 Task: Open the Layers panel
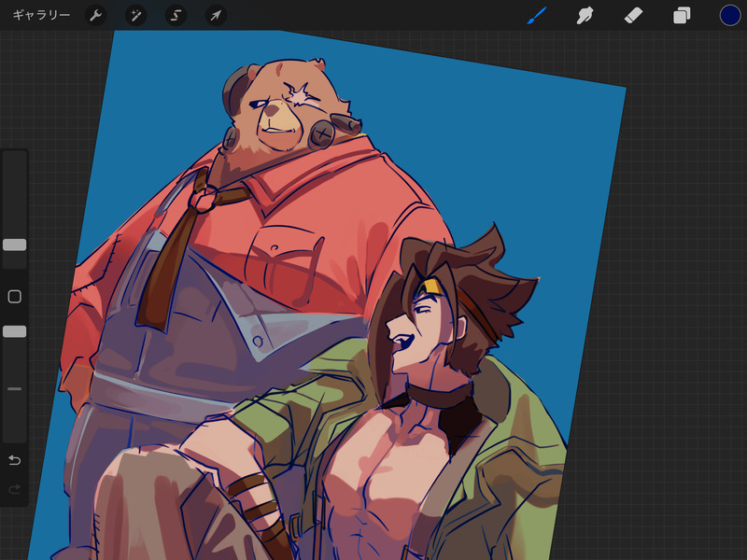pos(682,15)
